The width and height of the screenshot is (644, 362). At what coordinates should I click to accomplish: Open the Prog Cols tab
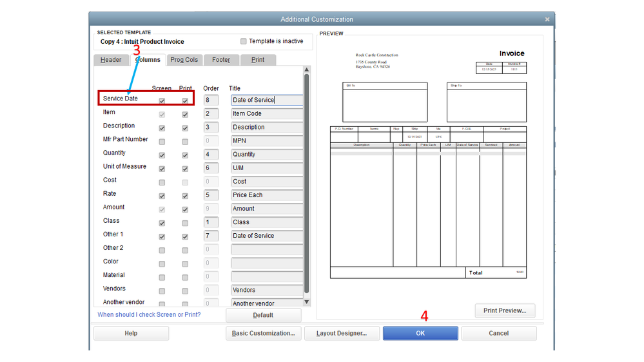(184, 60)
